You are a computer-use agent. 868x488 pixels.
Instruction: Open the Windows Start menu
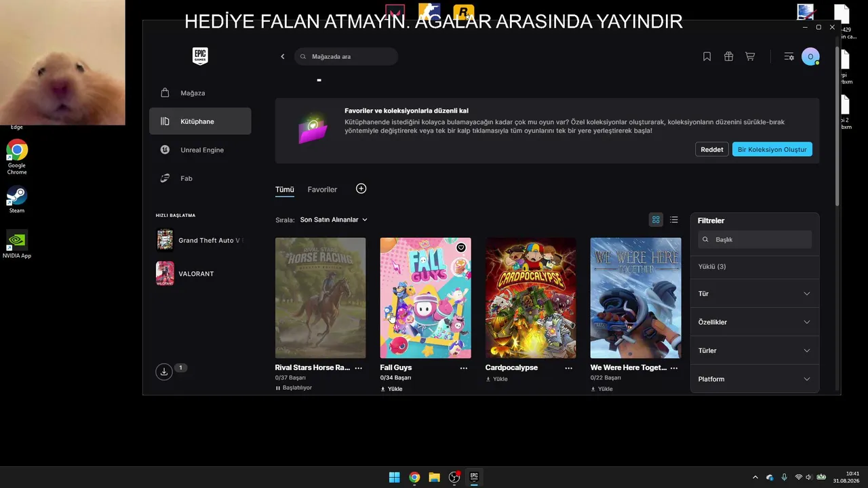(394, 477)
